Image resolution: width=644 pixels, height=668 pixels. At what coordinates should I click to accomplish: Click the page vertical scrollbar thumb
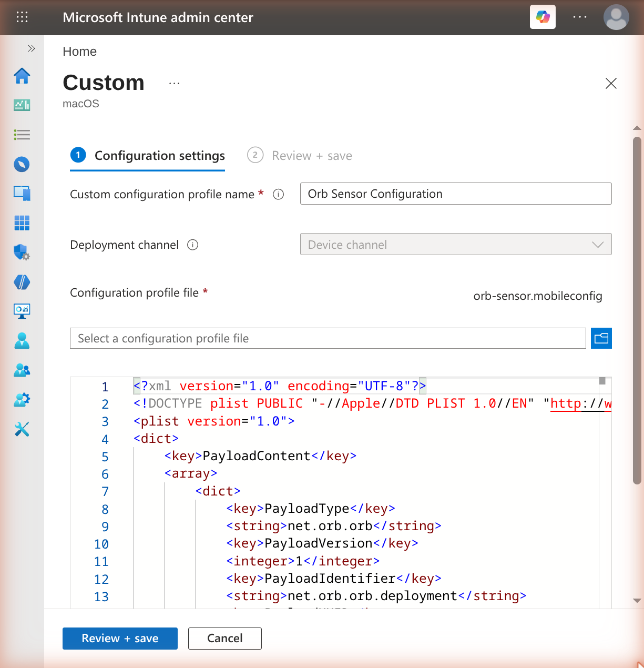point(637,310)
